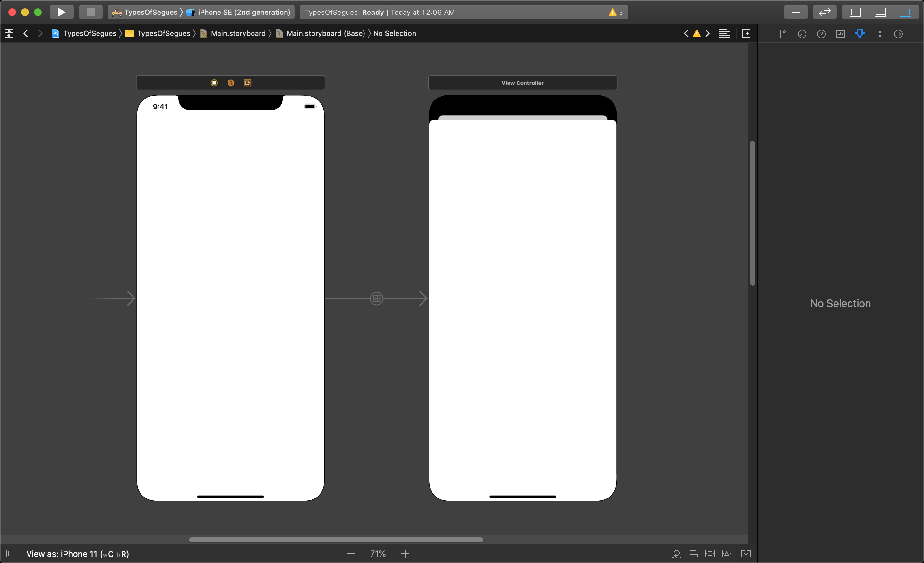Select the Exit icon in scene dock
The image size is (924, 563).
pos(247,83)
